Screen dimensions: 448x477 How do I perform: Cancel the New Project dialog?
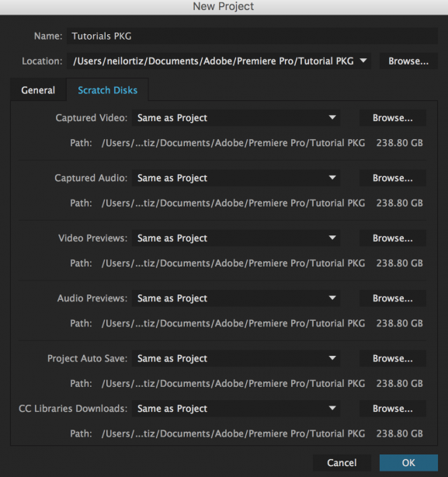click(342, 463)
